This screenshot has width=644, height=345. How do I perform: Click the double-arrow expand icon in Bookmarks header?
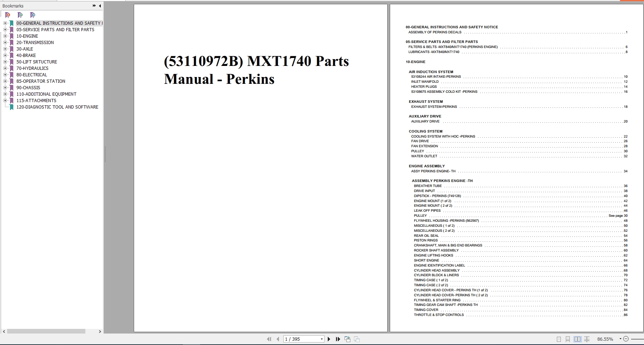[94, 6]
